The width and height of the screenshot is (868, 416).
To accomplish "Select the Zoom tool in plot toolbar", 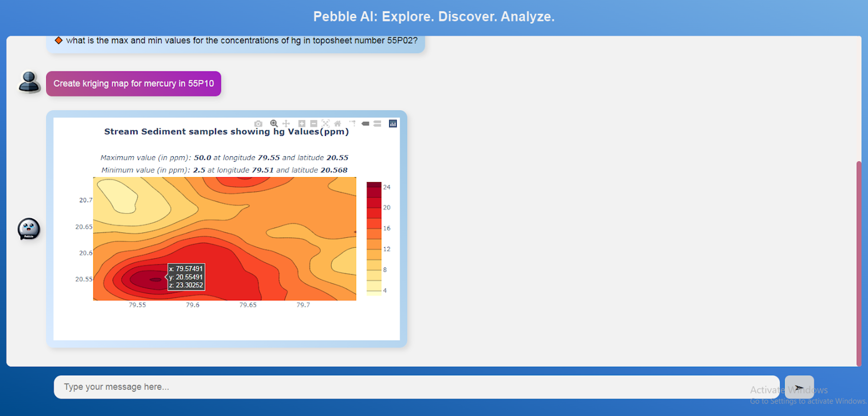I will click(274, 123).
